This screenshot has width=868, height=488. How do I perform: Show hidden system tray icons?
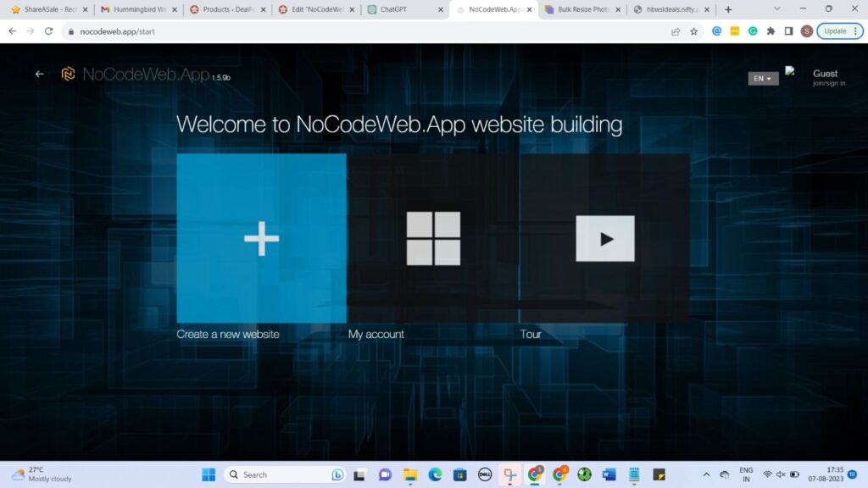pos(706,474)
